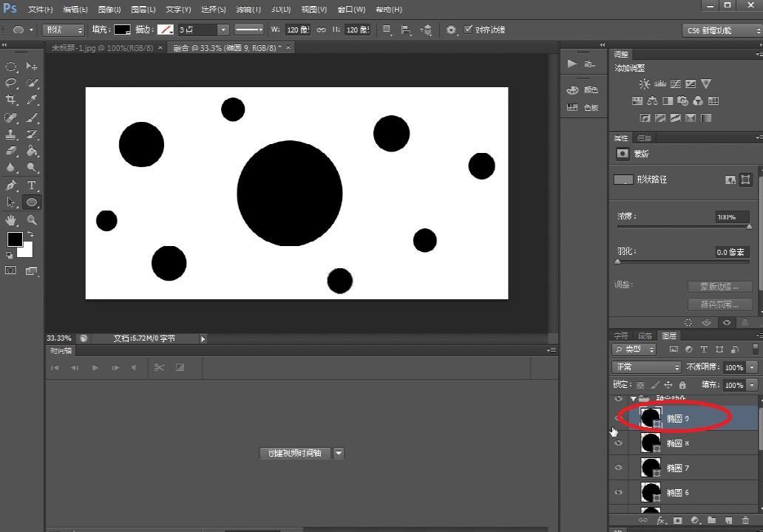Select the Zoom magnifier tool

click(x=32, y=219)
